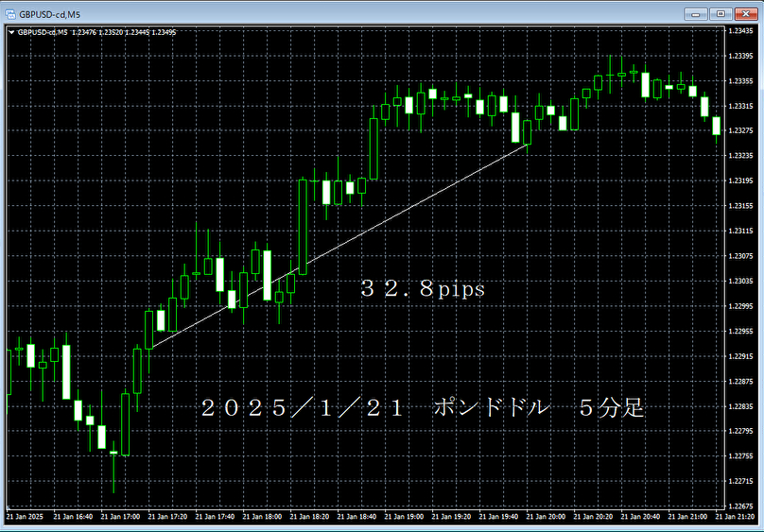Click the 1.23235 price axis label
The image size is (764, 532).
pyautogui.click(x=742, y=156)
